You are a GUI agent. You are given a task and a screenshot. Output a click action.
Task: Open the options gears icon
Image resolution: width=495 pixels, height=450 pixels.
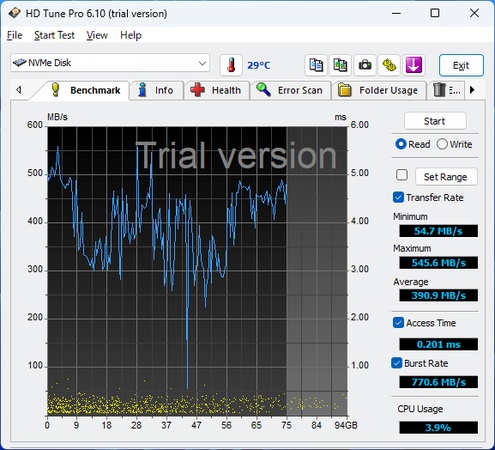pyautogui.click(x=389, y=65)
